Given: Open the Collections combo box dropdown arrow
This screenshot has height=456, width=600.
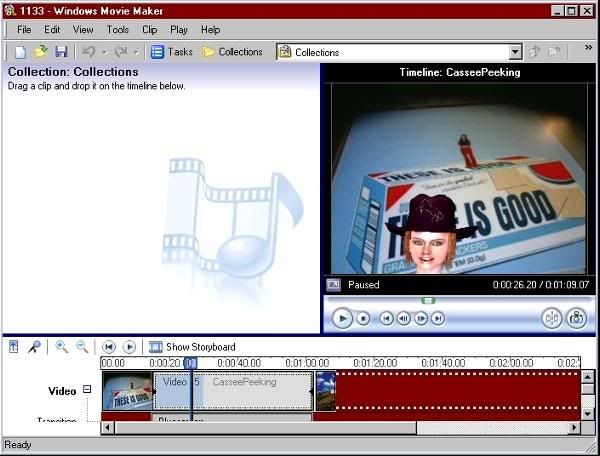Looking at the screenshot, I should pos(515,52).
